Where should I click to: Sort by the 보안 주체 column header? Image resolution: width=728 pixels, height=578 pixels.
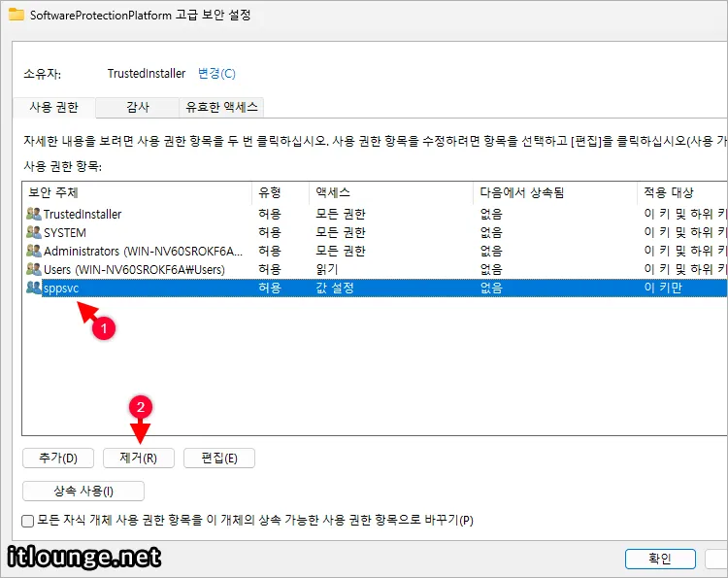pyautogui.click(x=137, y=192)
